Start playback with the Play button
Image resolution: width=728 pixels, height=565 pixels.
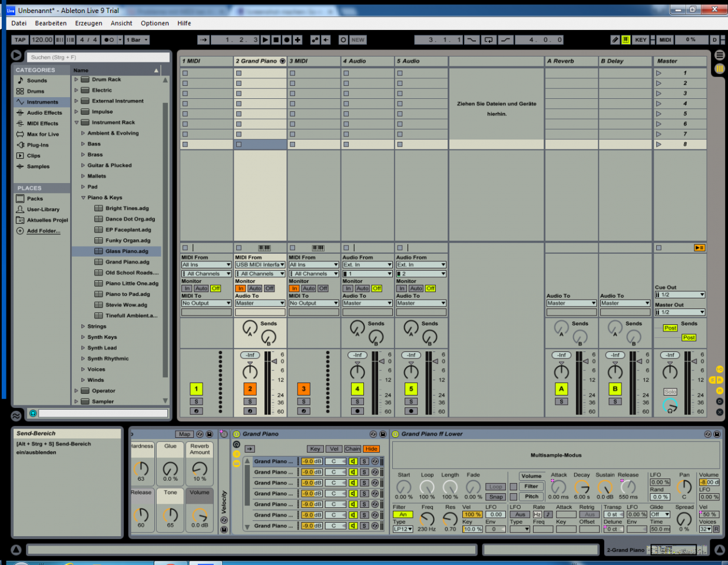(x=266, y=40)
